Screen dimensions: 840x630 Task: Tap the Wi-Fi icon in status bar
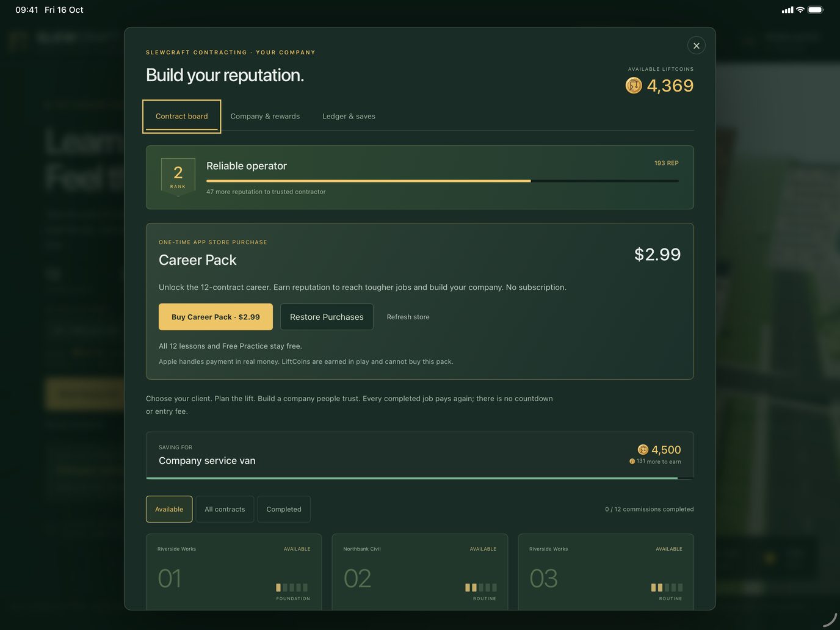tap(800, 10)
